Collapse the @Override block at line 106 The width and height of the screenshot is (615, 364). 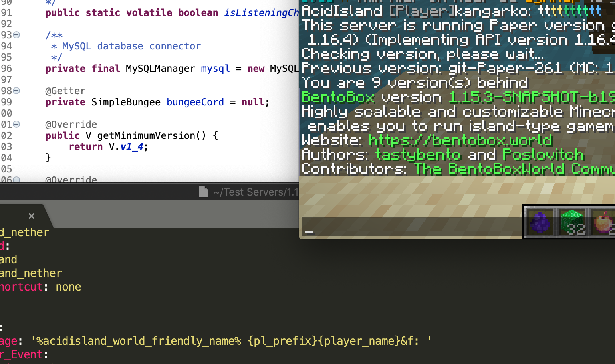(16, 180)
